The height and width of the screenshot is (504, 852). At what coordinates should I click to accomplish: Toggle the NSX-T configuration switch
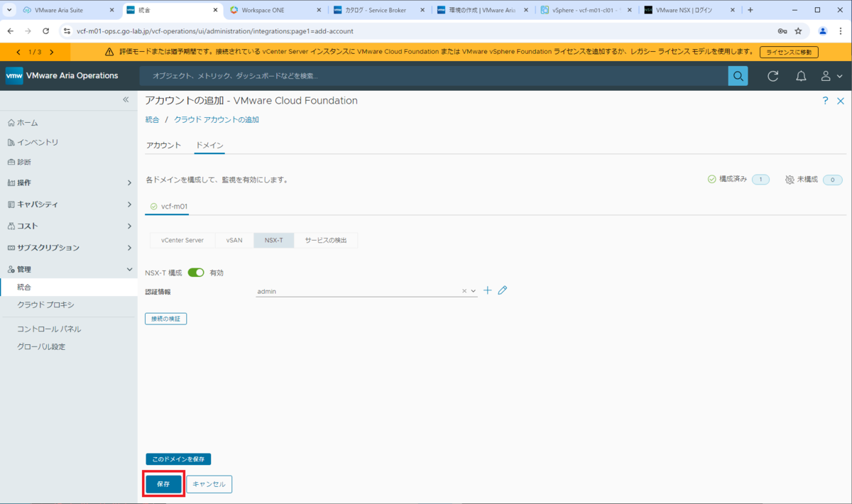pos(196,273)
